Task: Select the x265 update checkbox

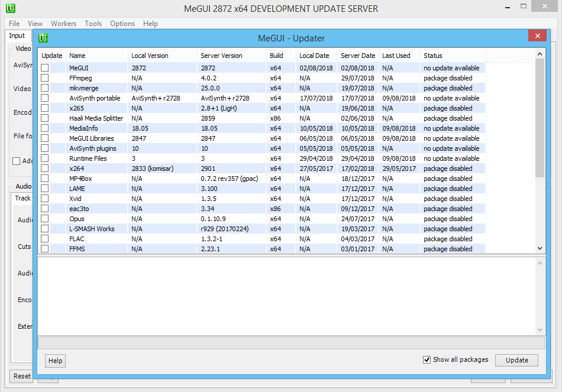Action: pyautogui.click(x=45, y=108)
